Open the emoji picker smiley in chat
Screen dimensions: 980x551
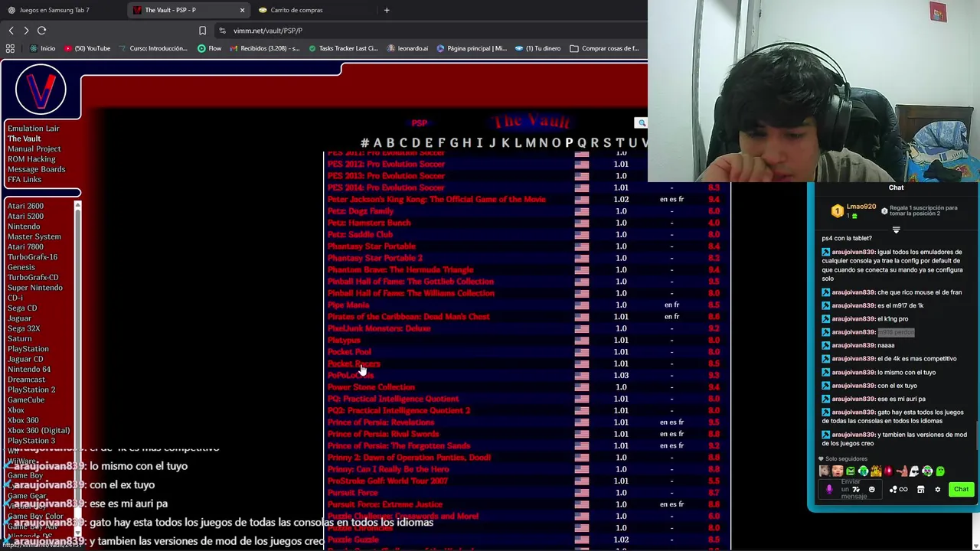tap(871, 490)
